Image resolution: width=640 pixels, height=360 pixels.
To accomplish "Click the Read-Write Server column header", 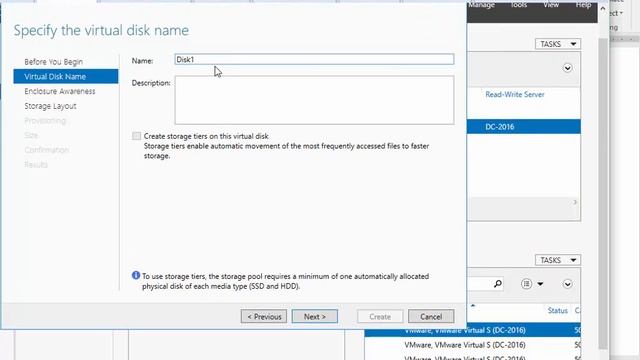I will 515,94.
